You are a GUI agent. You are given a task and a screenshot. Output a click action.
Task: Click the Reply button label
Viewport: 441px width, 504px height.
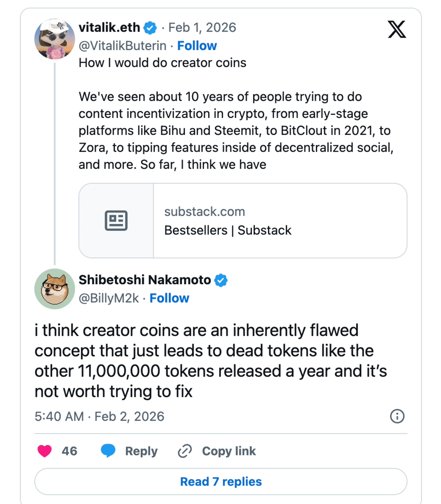[x=141, y=451]
